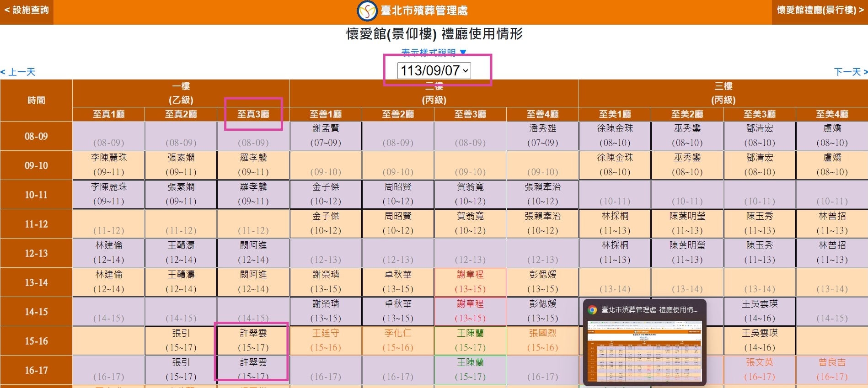Click 王陳蘭 booking in 15-16 row

470,340
